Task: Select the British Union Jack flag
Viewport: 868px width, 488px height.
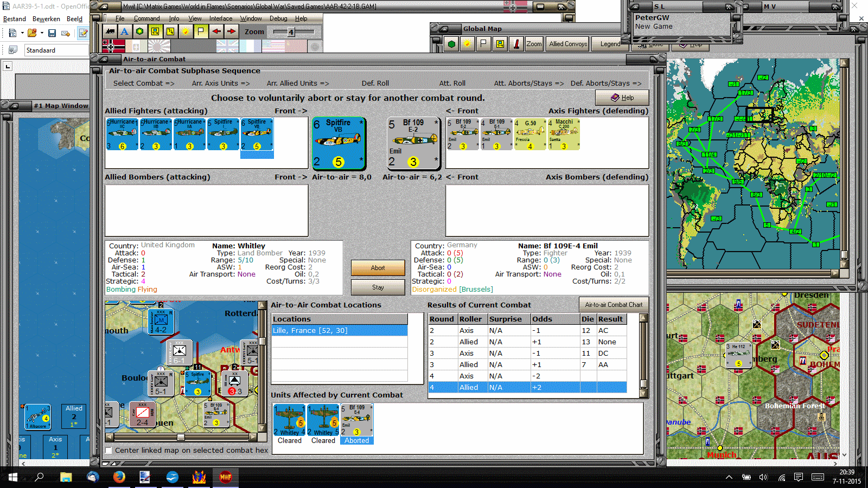Action: (x=227, y=46)
